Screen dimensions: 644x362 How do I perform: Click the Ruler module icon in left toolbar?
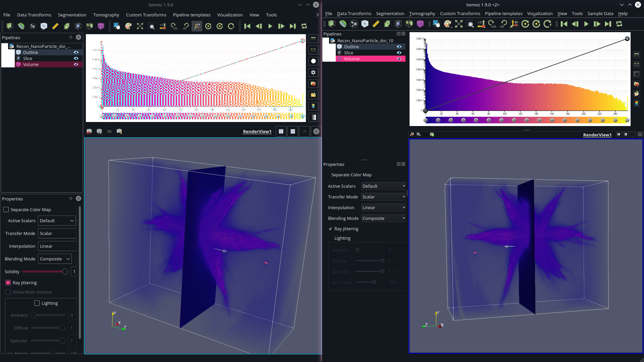(x=55, y=26)
